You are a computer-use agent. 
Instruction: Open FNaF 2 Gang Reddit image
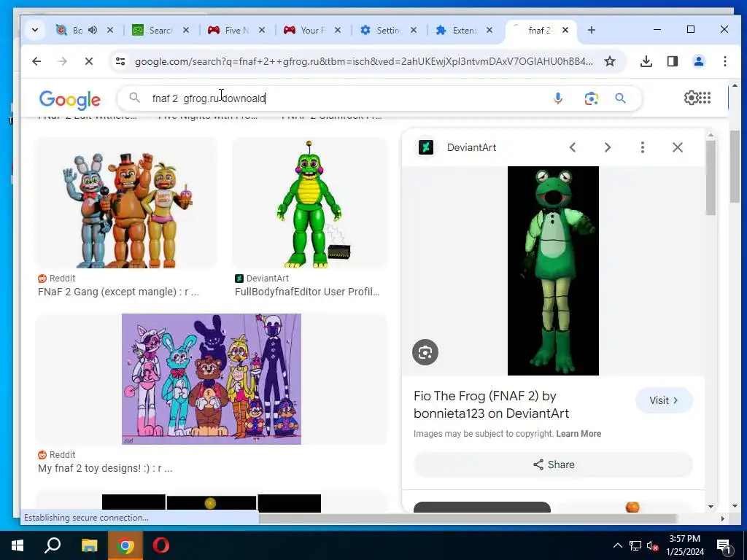click(x=127, y=203)
